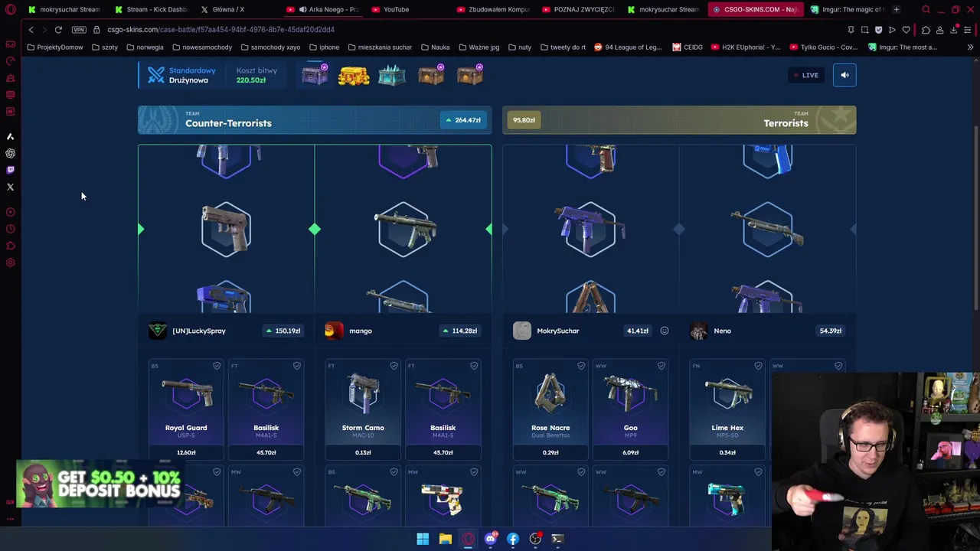Click the 6.09zł price under Goo

630,452
